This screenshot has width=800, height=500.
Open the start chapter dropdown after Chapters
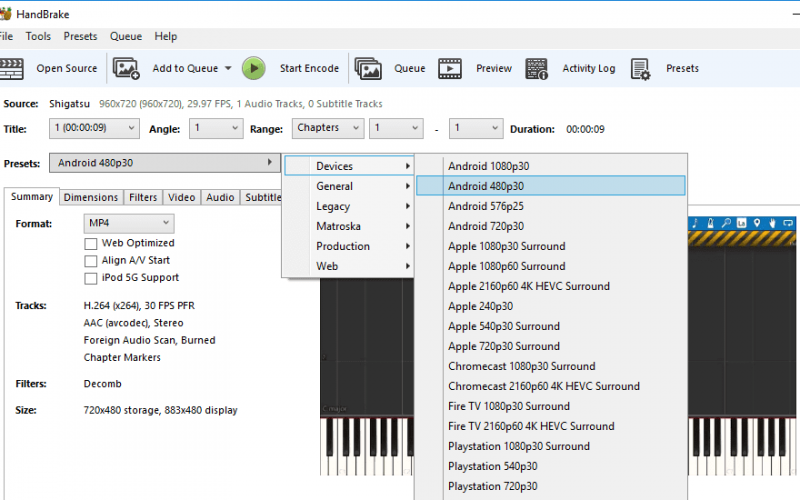tap(396, 128)
